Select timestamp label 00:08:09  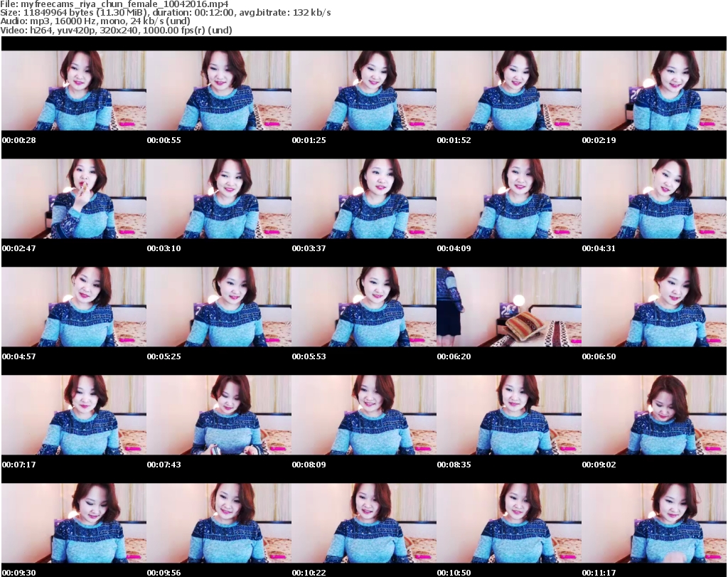coord(309,465)
